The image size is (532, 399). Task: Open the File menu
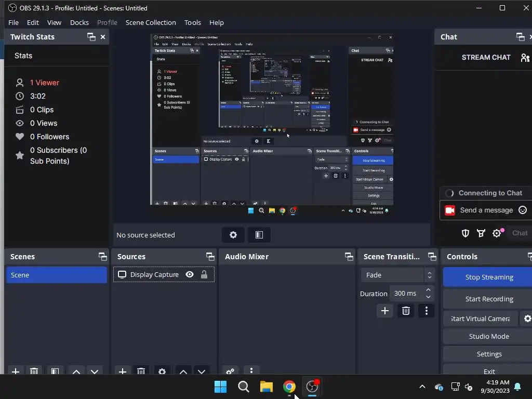tap(13, 22)
